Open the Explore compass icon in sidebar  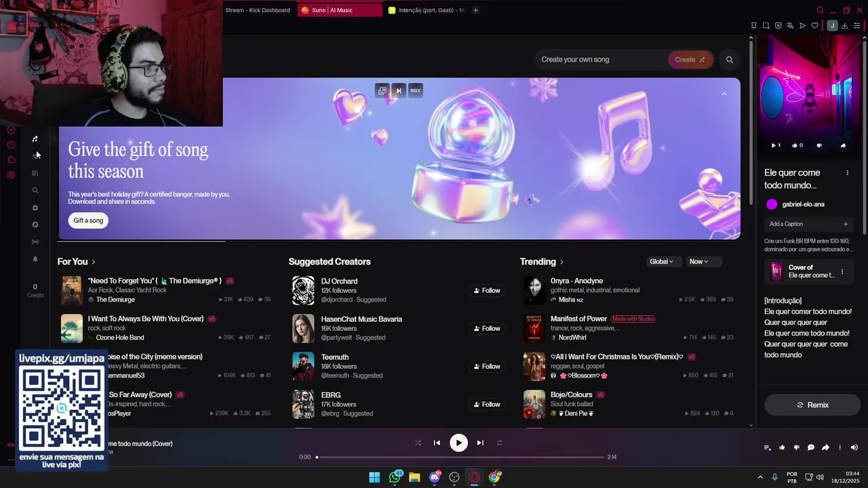(35, 225)
